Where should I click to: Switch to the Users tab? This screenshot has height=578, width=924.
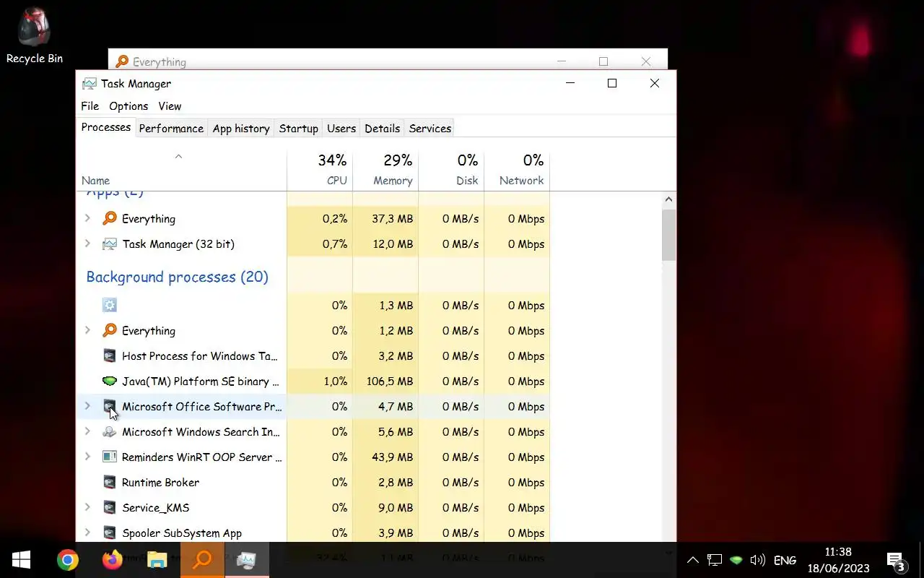tap(341, 129)
